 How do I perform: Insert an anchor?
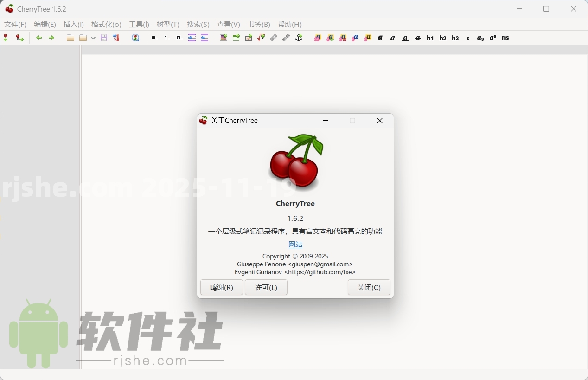pyautogui.click(x=299, y=38)
